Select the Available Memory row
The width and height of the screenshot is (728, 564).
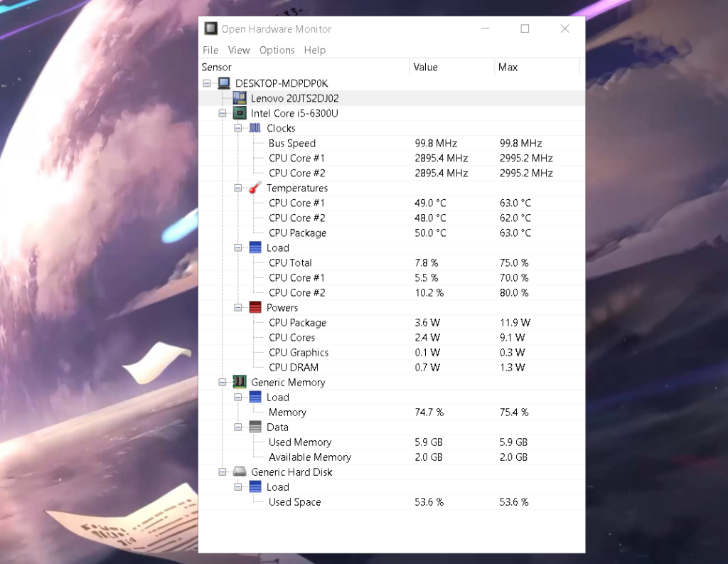(x=392, y=457)
